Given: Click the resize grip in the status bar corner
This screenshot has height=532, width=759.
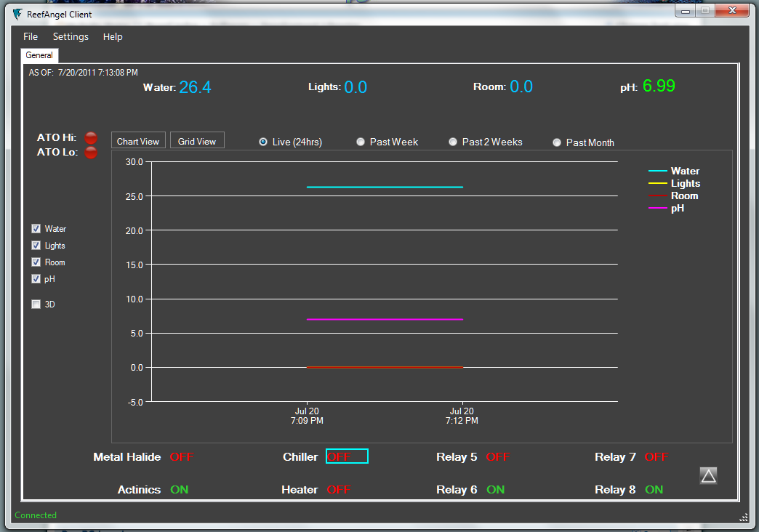Looking at the screenshot, I should [744, 517].
